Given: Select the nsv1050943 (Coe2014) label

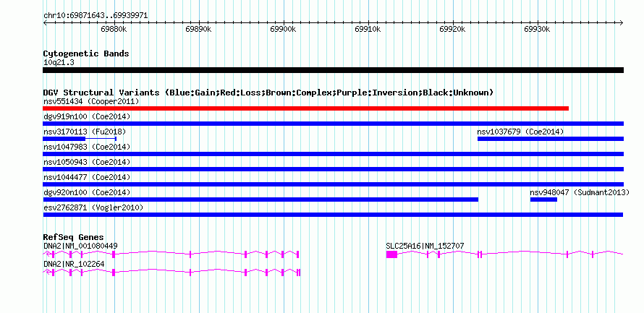Looking at the screenshot, I should [87, 162].
